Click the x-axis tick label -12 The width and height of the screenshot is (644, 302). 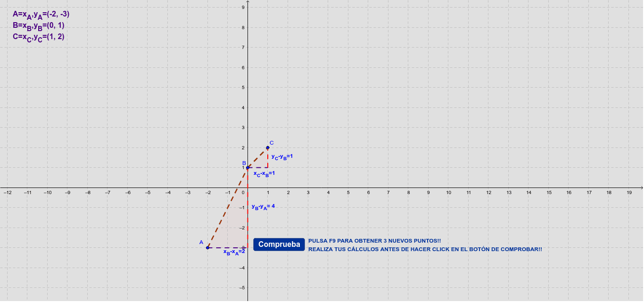click(x=8, y=192)
